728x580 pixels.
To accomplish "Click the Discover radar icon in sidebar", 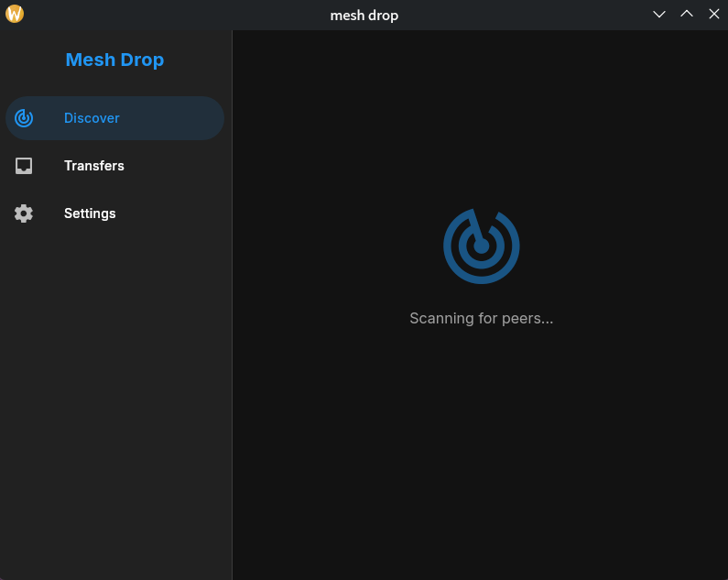I will pyautogui.click(x=24, y=118).
